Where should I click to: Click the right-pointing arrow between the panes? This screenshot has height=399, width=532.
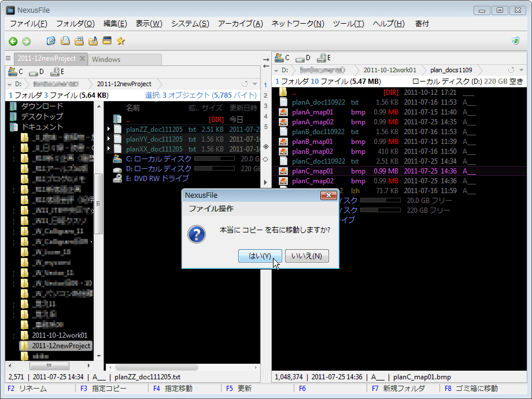(266, 60)
